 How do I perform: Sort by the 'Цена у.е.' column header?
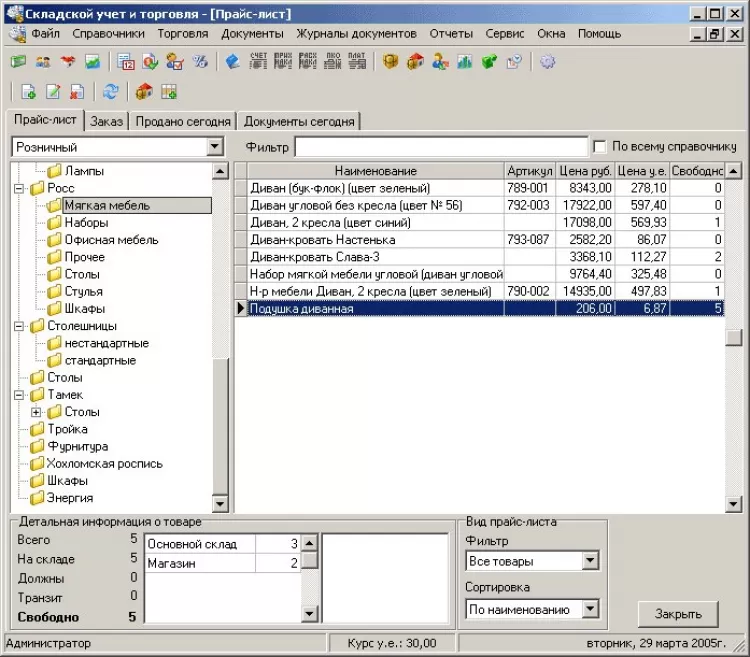coord(642,171)
